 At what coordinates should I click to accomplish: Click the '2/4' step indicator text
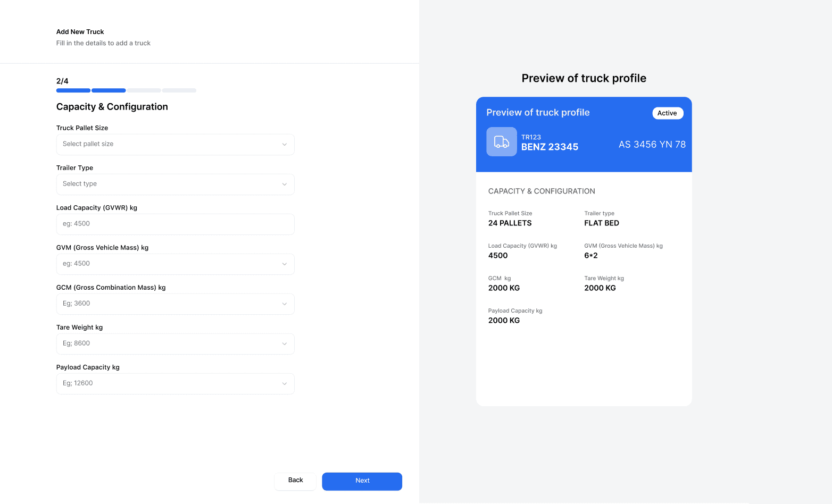[x=62, y=81]
